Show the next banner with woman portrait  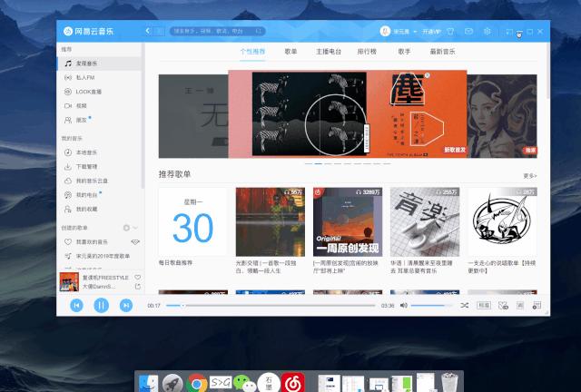tap(502, 116)
